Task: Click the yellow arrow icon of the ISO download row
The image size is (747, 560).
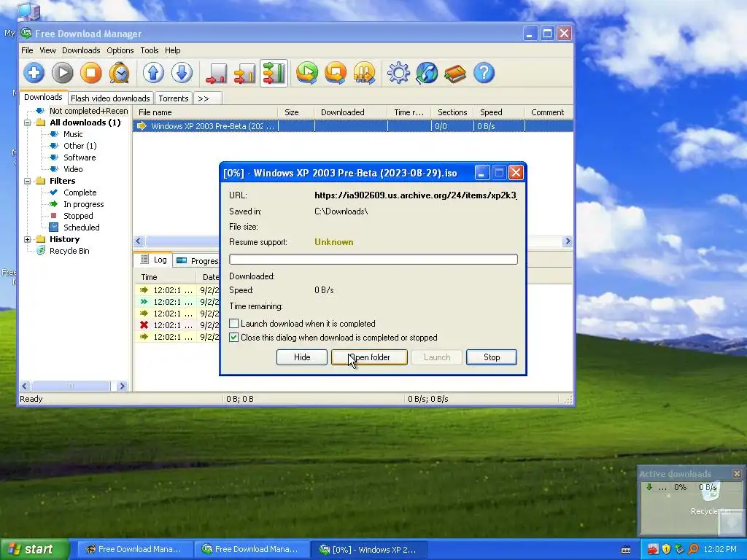Action: (142, 125)
